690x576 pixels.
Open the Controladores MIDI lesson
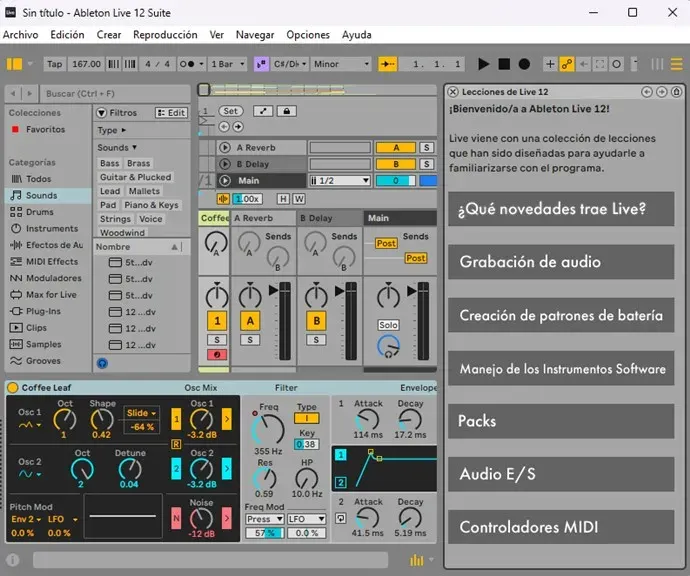pyautogui.click(x=561, y=527)
